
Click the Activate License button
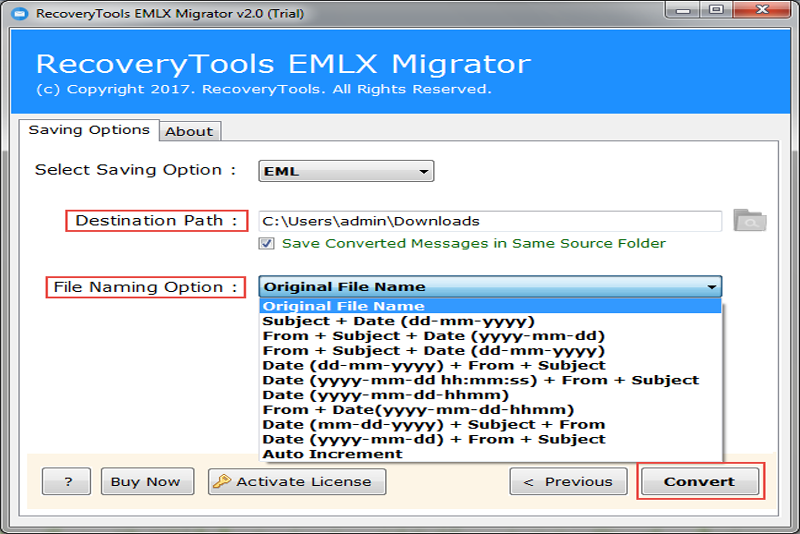point(297,481)
